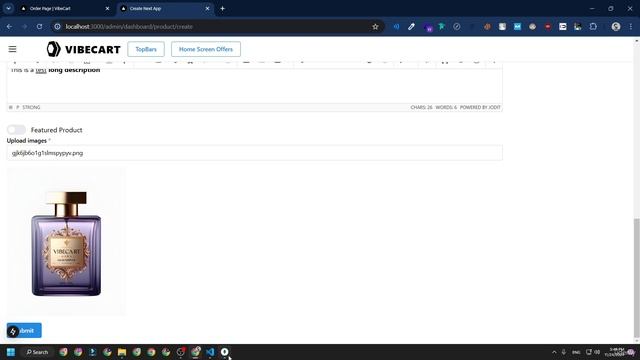Open Home Screen Offers page
640x360 pixels.
206,49
